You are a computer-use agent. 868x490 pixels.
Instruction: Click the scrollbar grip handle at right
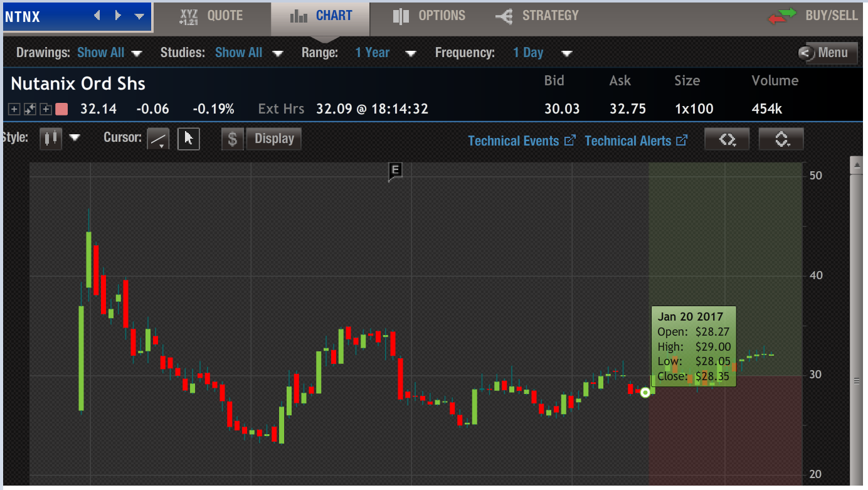point(857,380)
